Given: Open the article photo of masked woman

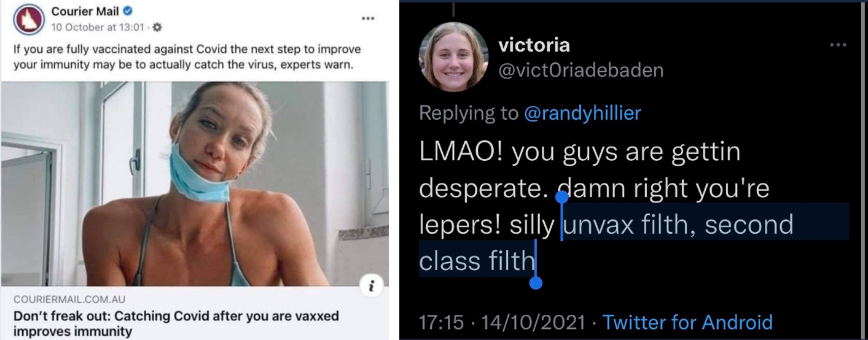Looking at the screenshot, I should point(195,184).
